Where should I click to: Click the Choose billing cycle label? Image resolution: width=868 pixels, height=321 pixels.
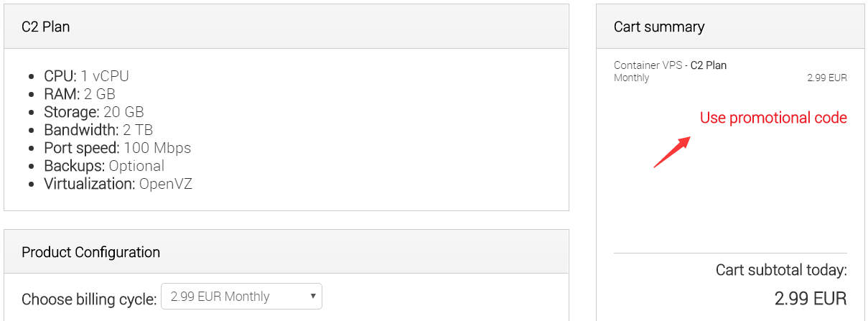coord(89,299)
